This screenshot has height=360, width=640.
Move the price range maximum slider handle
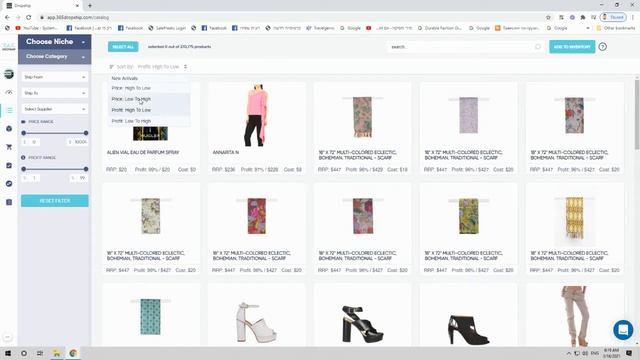click(86, 133)
